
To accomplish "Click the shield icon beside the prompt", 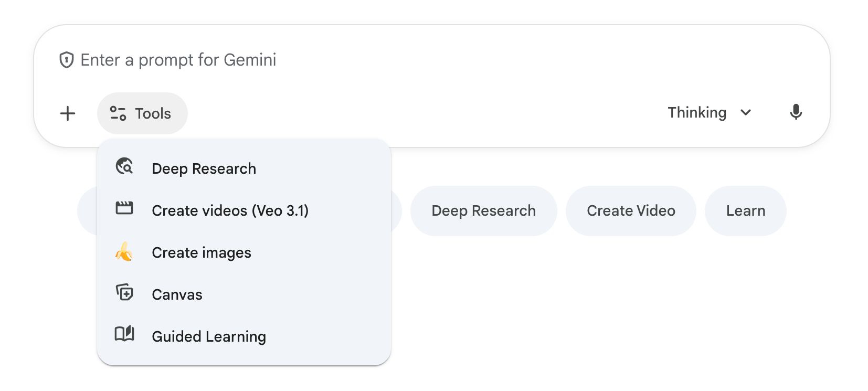I will pos(67,60).
